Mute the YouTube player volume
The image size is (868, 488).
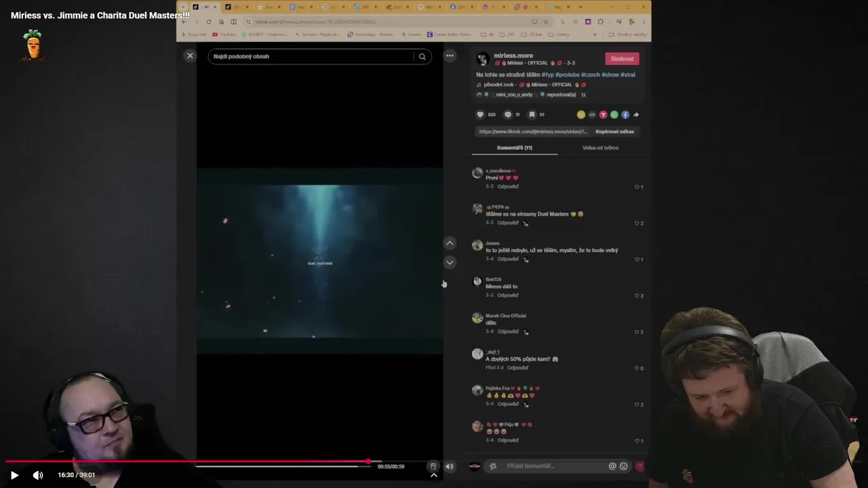click(38, 475)
